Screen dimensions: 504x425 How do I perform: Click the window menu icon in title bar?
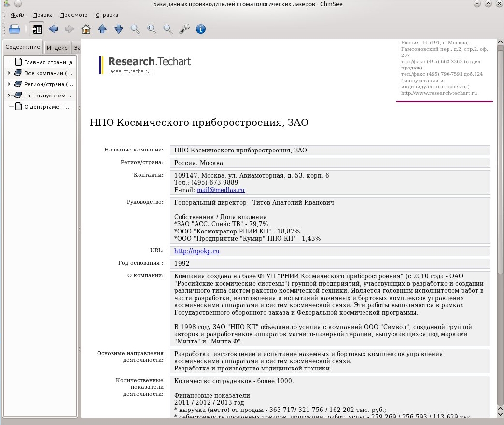tap(6, 4)
